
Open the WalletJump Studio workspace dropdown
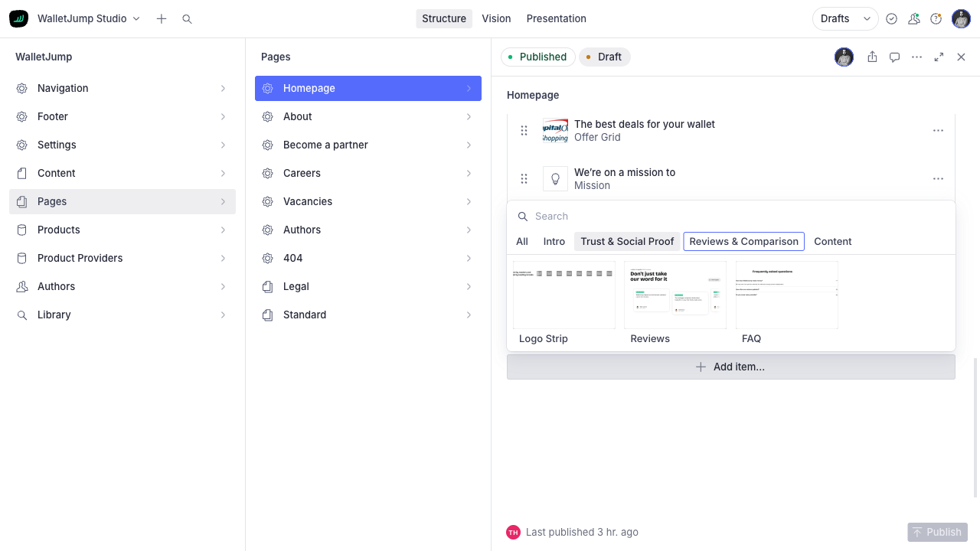[x=89, y=18]
